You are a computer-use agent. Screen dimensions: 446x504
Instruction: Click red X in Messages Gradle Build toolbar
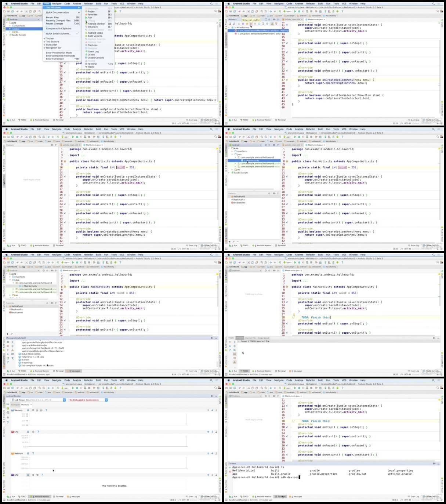tap(8, 346)
